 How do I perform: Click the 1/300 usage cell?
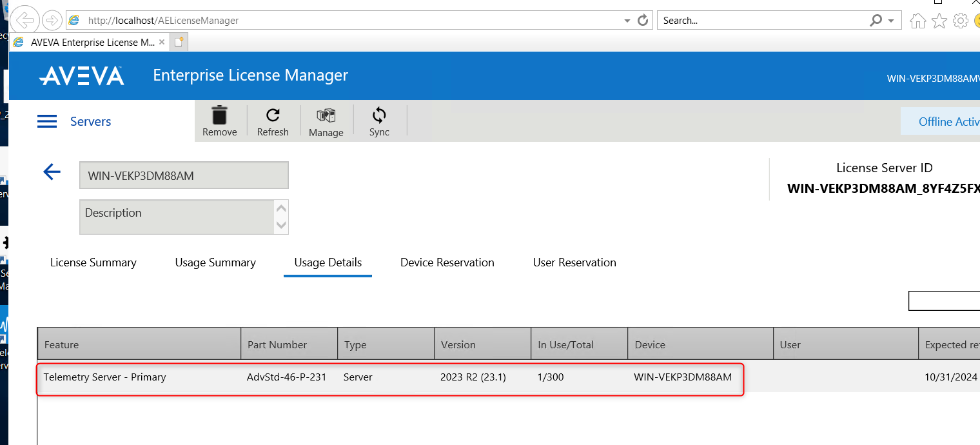[551, 377]
